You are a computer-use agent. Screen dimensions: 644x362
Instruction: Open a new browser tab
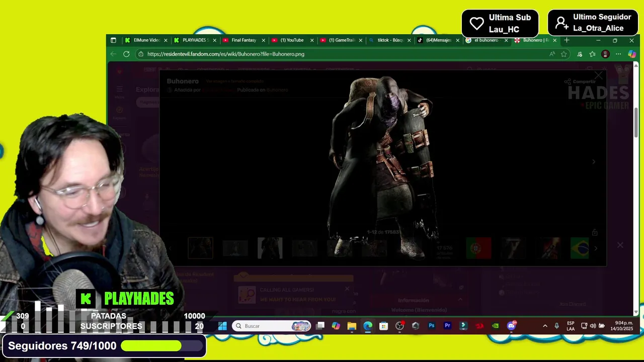click(567, 40)
